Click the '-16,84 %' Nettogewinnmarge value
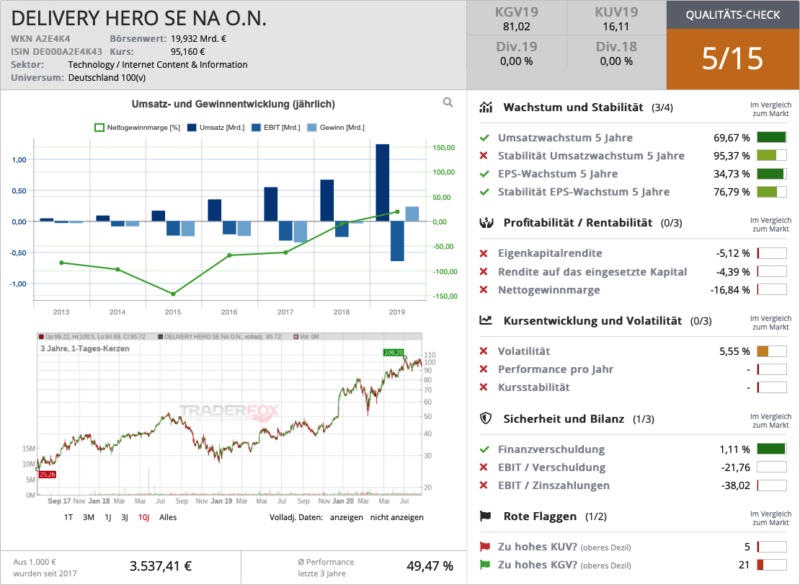Screen dimensions: 800x585 point(730,290)
